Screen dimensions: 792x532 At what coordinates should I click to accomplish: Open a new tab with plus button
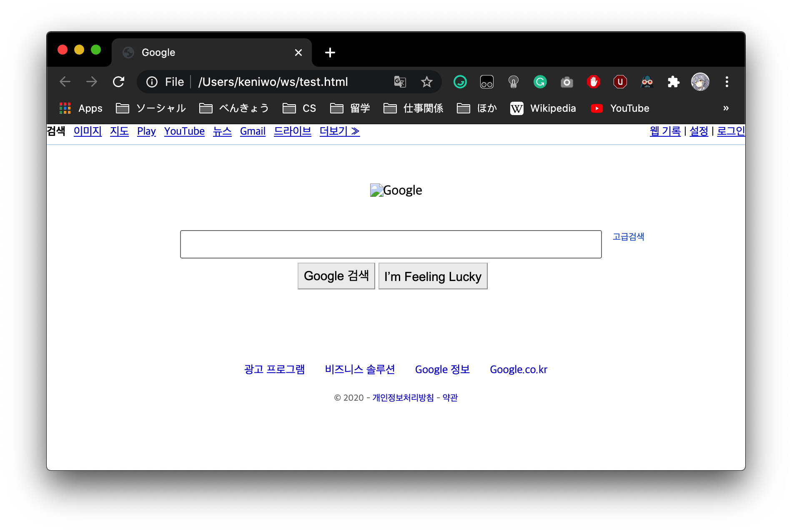pyautogui.click(x=330, y=53)
